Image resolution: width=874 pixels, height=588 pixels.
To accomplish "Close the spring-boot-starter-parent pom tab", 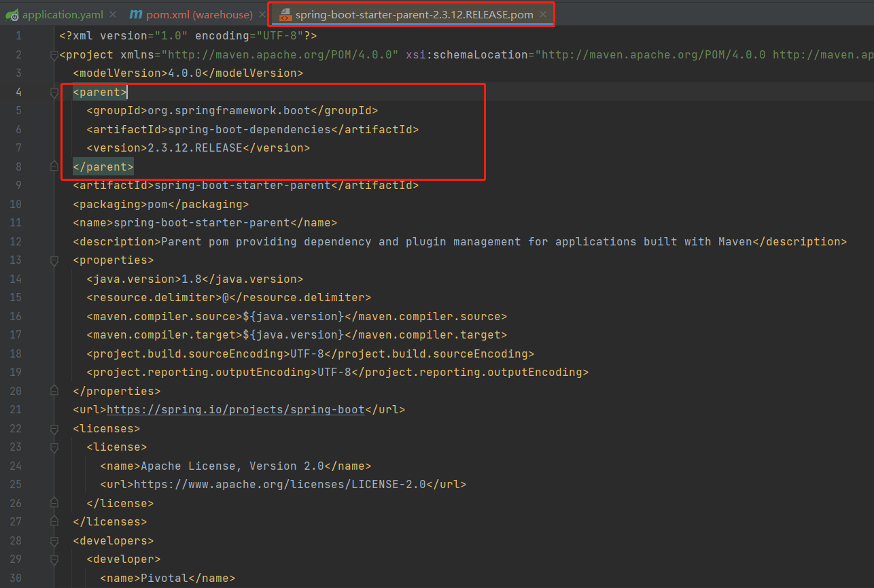I will pyautogui.click(x=543, y=14).
